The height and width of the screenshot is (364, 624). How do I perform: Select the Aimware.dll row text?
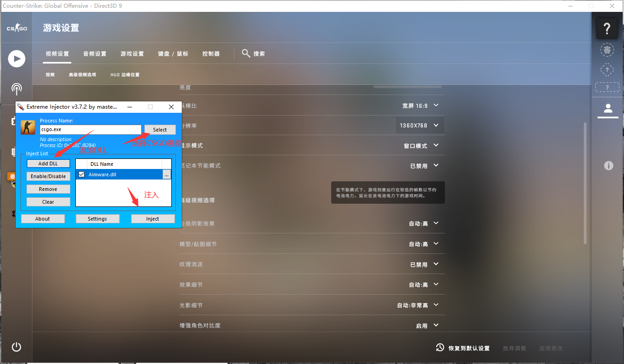(102, 174)
